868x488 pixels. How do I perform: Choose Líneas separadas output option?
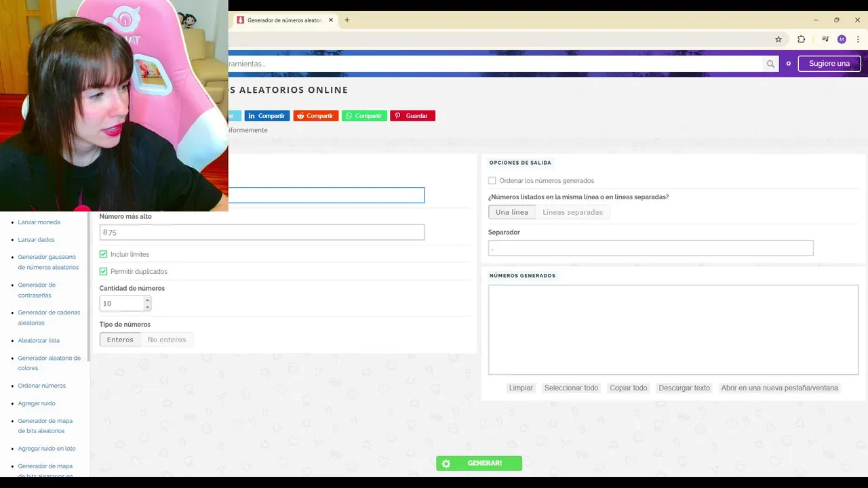572,212
